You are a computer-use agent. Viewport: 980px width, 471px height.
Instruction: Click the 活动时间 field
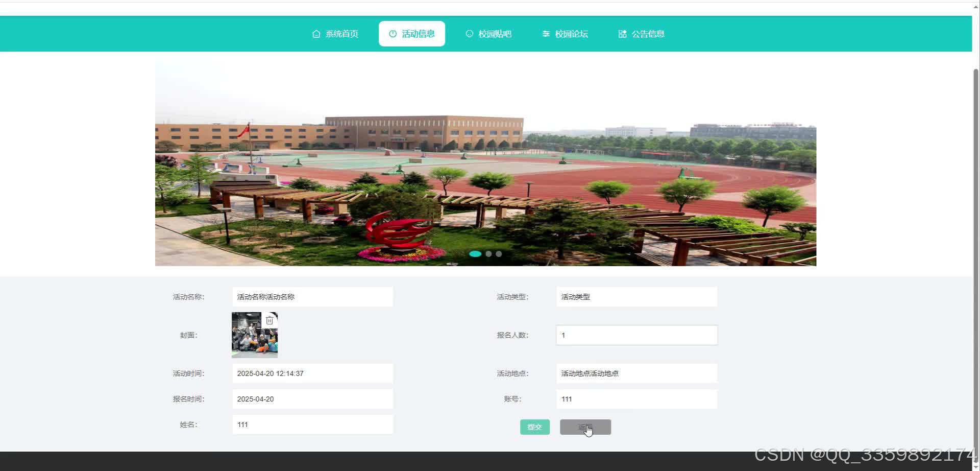tap(312, 373)
